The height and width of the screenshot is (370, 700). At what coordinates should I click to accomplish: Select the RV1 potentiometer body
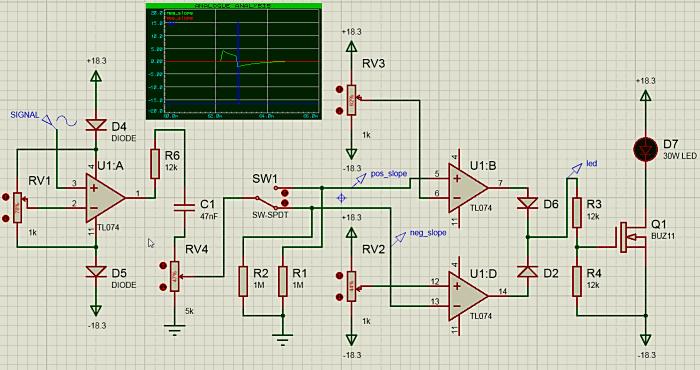coord(17,208)
